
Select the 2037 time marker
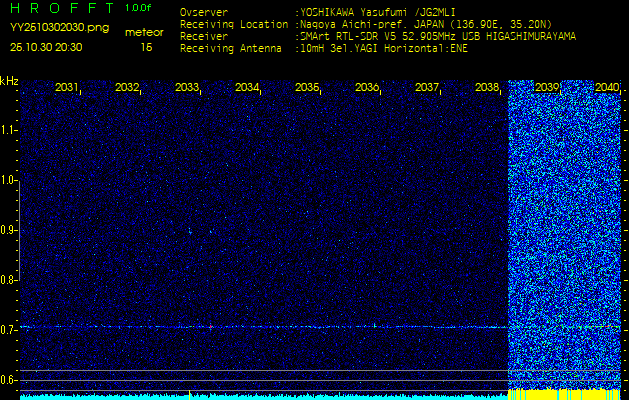point(427,88)
